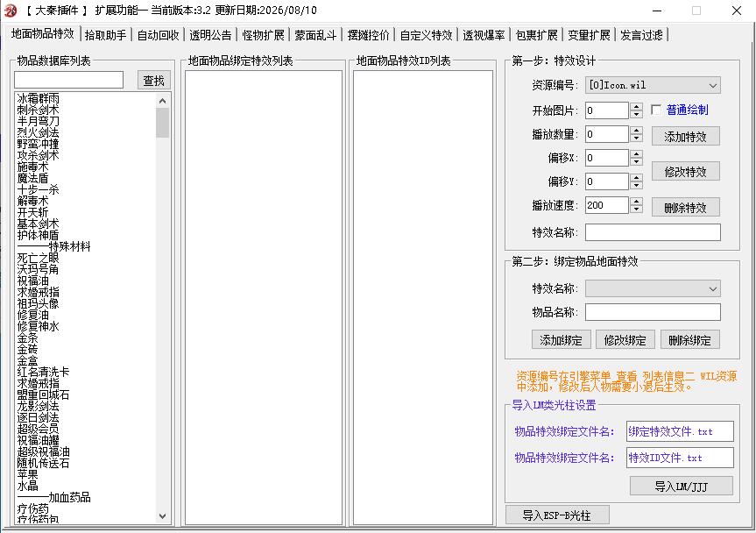Select the 地面物品特效 tab
The image size is (756, 533).
pos(43,34)
